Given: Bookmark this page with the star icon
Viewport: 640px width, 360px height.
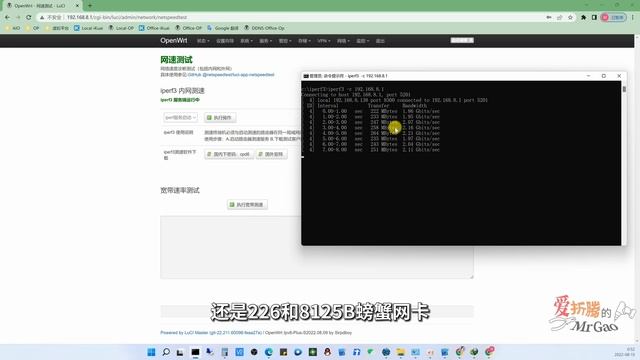Looking at the screenshot, I should [570, 18].
